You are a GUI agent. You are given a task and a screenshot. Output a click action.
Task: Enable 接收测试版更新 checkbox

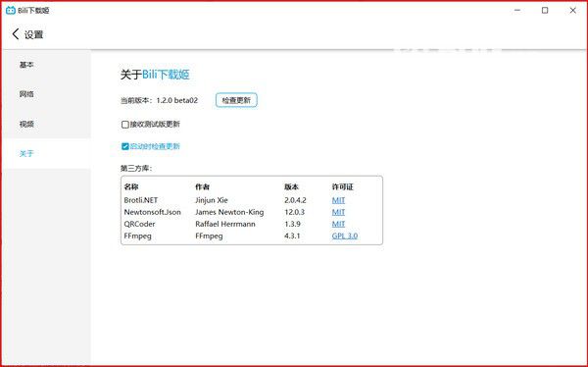125,125
